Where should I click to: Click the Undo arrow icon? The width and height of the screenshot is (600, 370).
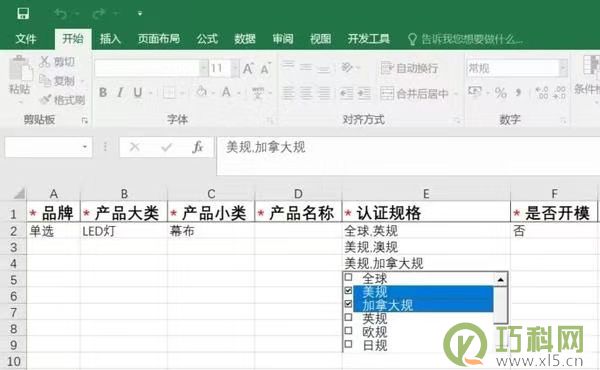61,14
